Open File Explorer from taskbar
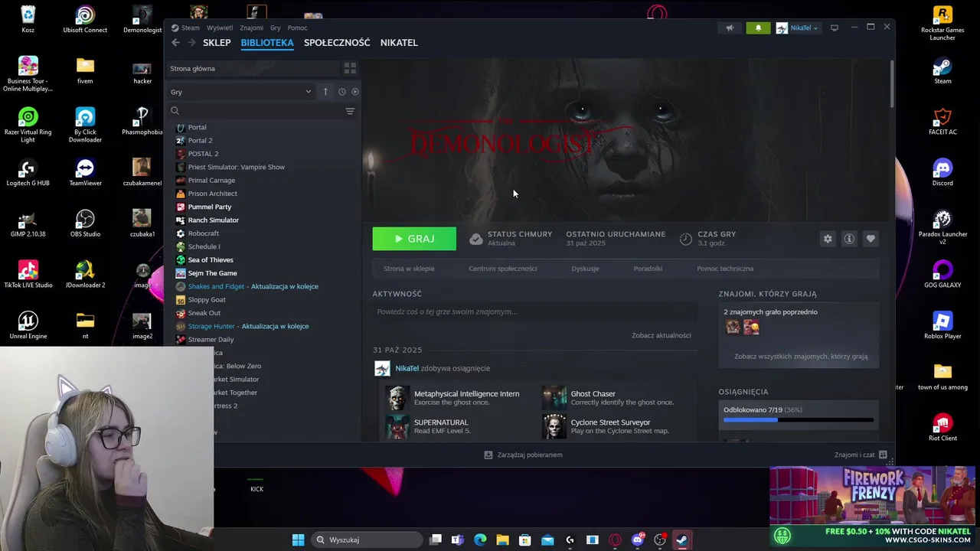This screenshot has height=551, width=980. pos(502,540)
